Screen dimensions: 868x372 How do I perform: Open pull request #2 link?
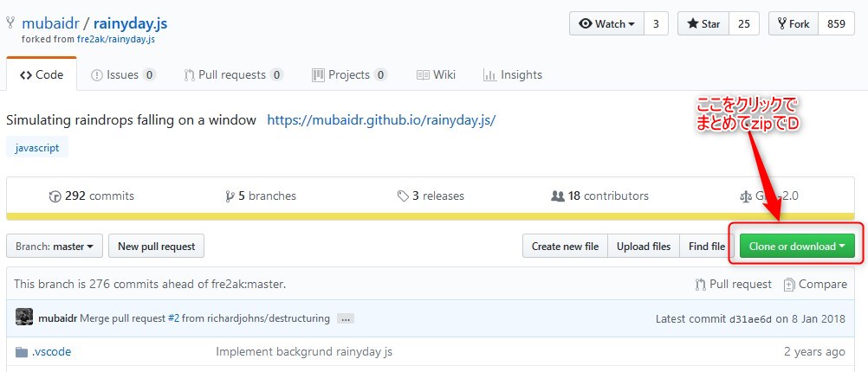tap(173, 318)
